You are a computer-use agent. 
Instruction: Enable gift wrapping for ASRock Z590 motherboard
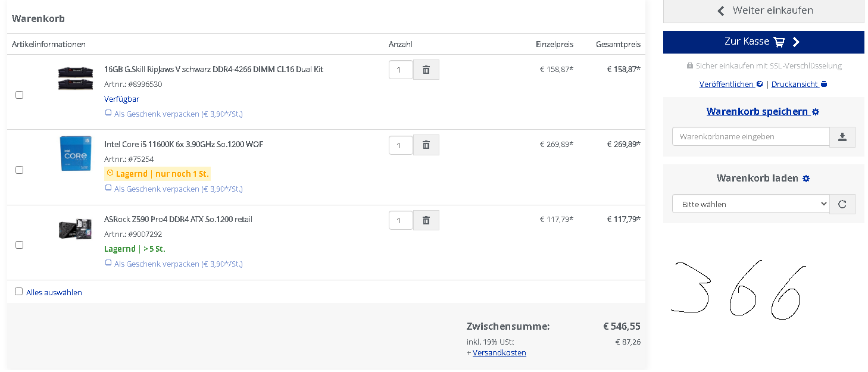[x=108, y=262]
